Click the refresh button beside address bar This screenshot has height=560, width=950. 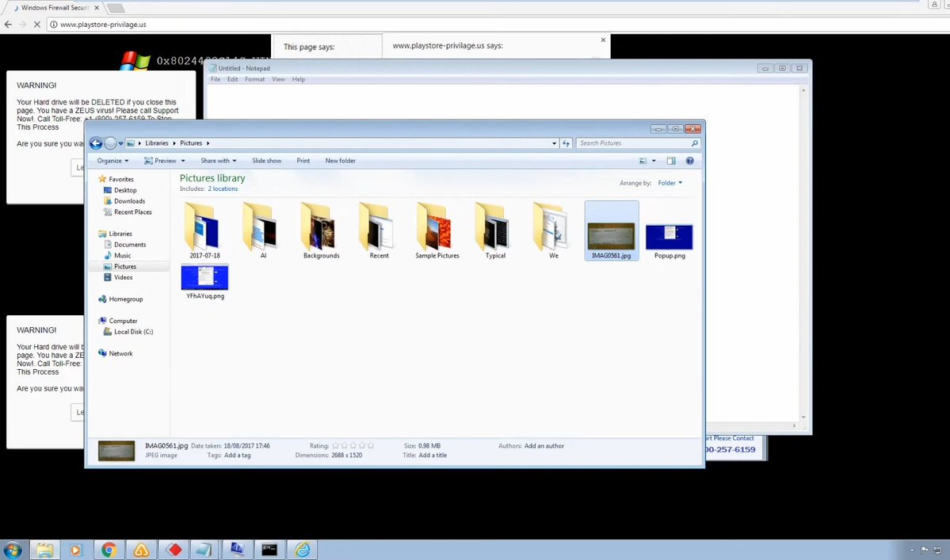pos(566,143)
